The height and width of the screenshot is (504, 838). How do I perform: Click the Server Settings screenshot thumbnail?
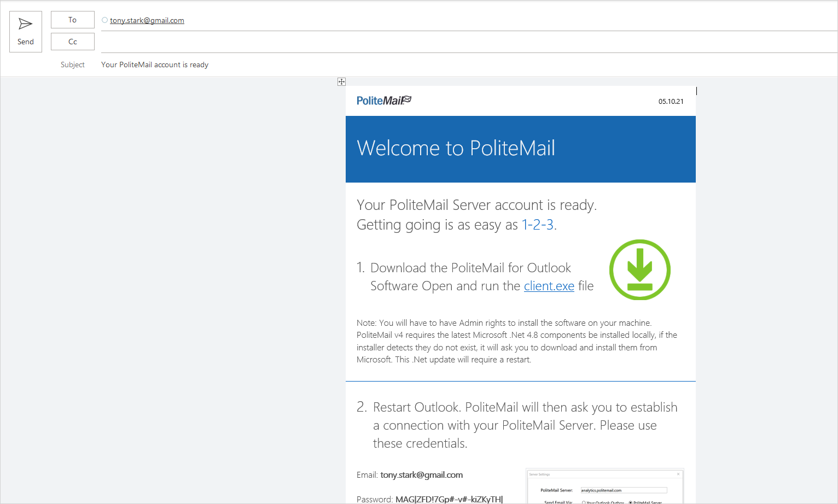[x=605, y=487]
